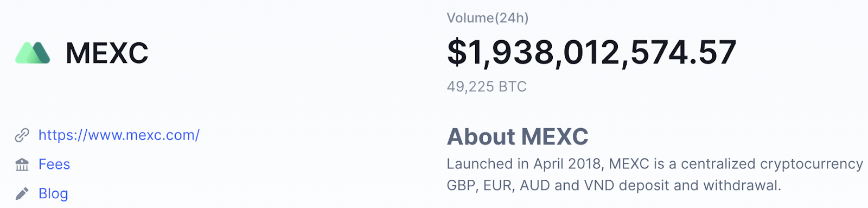Click the chain-link icon beside the website URL
Screen dimensions: 868x208
[x=22, y=135]
